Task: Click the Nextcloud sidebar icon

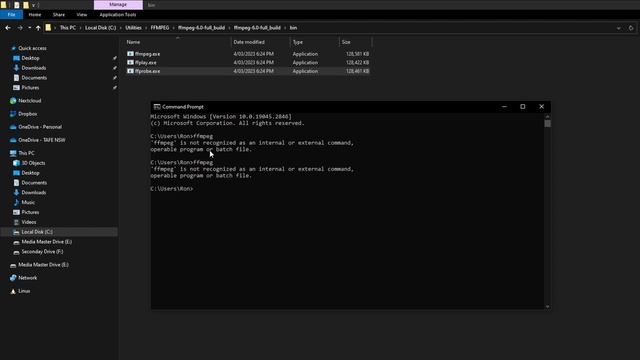Action: pos(13,100)
